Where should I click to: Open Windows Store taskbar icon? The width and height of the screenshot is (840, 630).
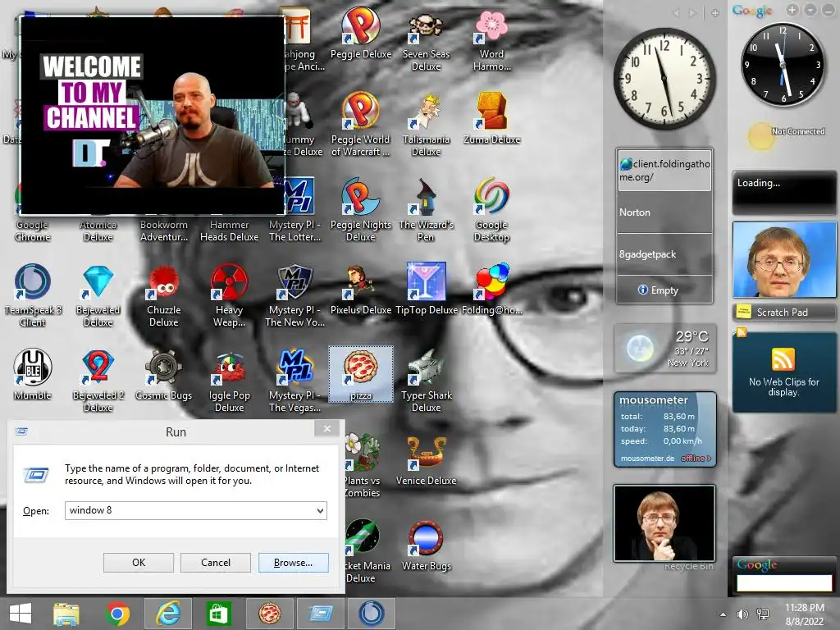pos(217,614)
